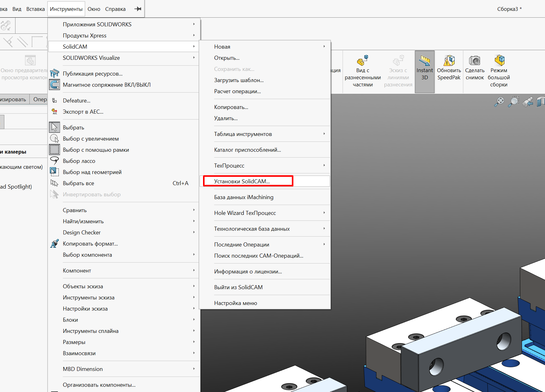Click Организовать компоненты... item
Viewport: 545px width, 392px height.
[124, 385]
